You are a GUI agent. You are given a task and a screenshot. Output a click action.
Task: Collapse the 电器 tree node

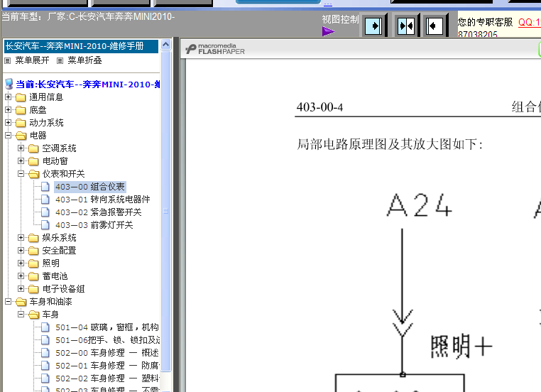pyautogui.click(x=8, y=135)
